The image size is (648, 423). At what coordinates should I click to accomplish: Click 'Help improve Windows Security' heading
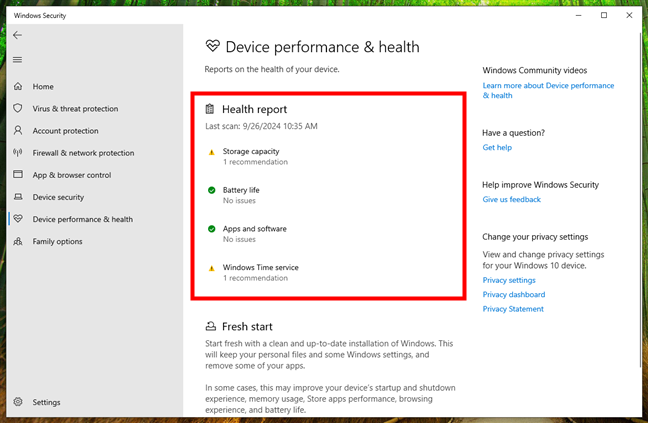click(x=540, y=185)
